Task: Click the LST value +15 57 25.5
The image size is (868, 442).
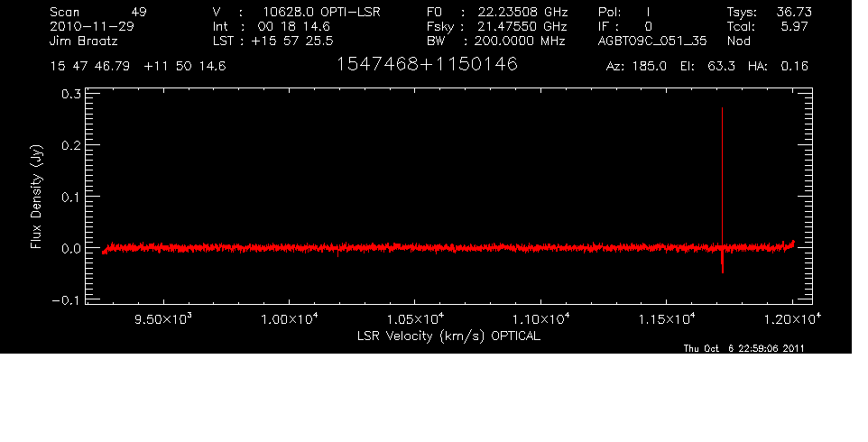Action: tap(292, 41)
